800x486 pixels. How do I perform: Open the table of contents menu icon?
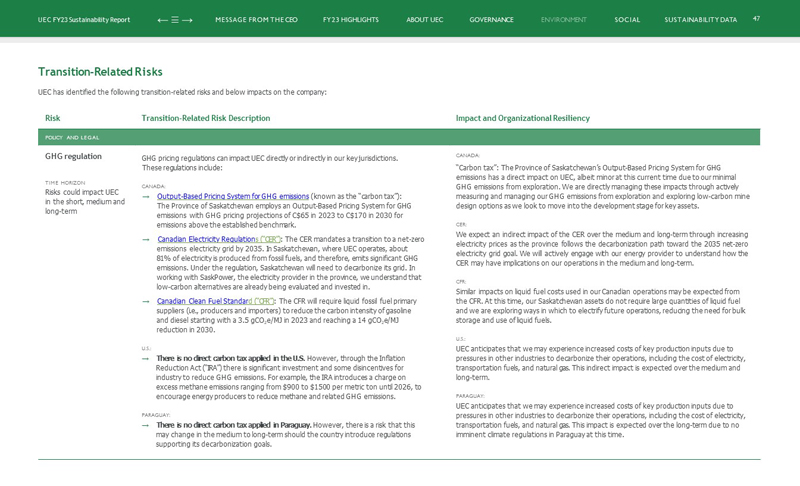pyautogui.click(x=175, y=20)
